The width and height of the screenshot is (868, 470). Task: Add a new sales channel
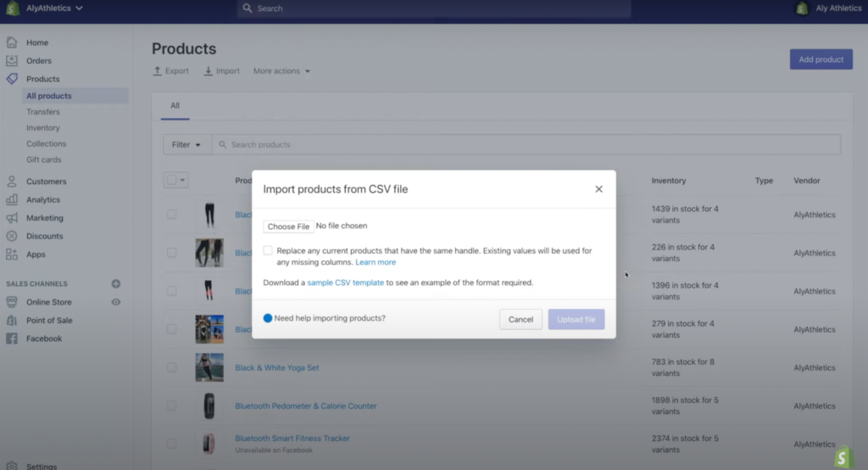coord(115,283)
